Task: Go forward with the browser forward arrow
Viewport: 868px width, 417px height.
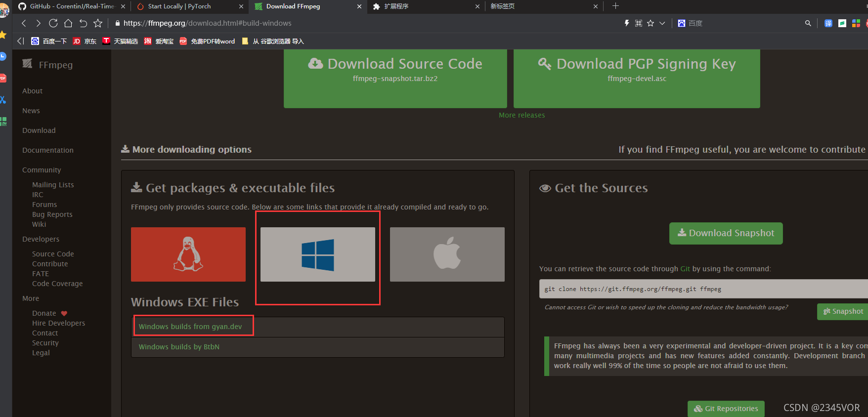Action: (x=38, y=23)
